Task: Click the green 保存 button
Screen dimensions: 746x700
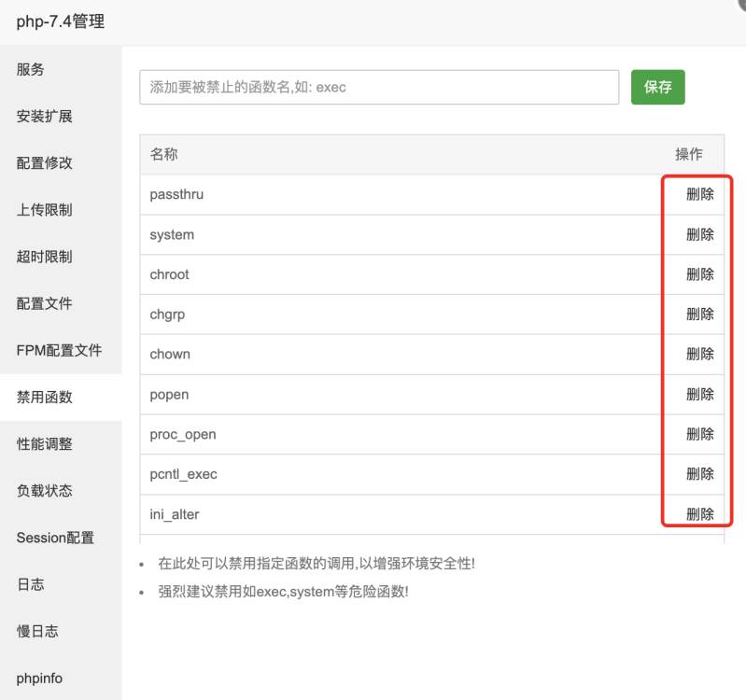Action: (x=657, y=87)
